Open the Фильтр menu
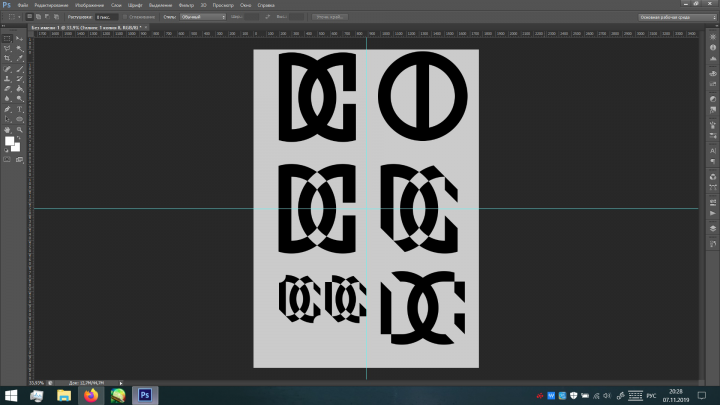The width and height of the screenshot is (720, 405). pos(186,5)
